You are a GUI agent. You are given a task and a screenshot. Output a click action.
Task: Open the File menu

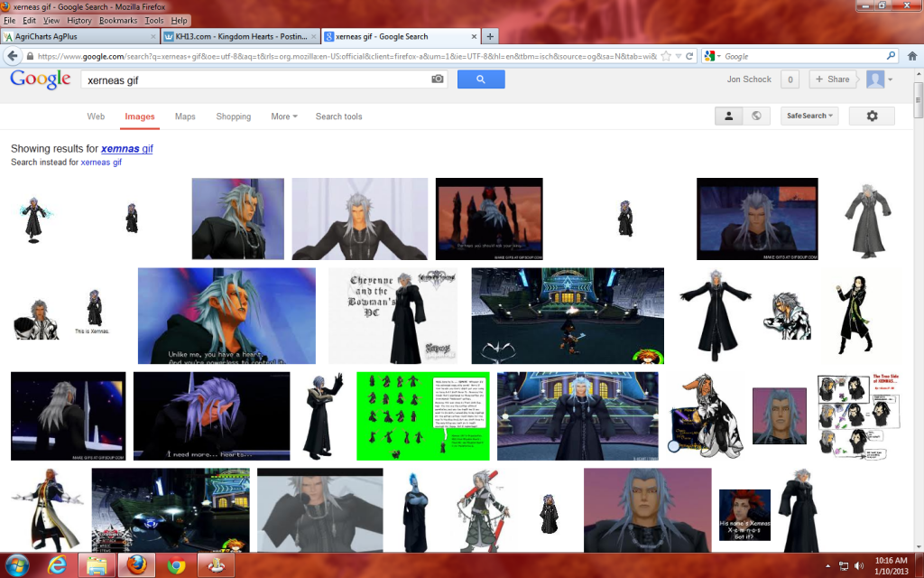(9, 21)
